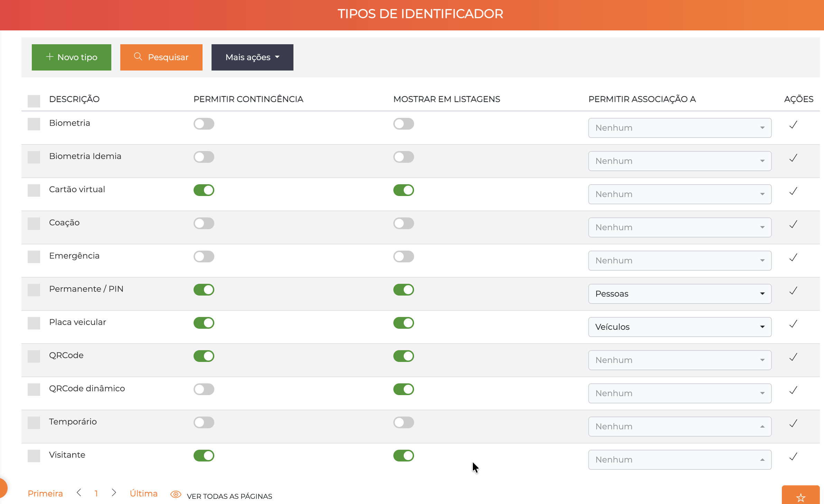Open Pessoas dropdown for Permanente / PIN
Image resolution: width=824 pixels, height=504 pixels.
[x=680, y=294]
